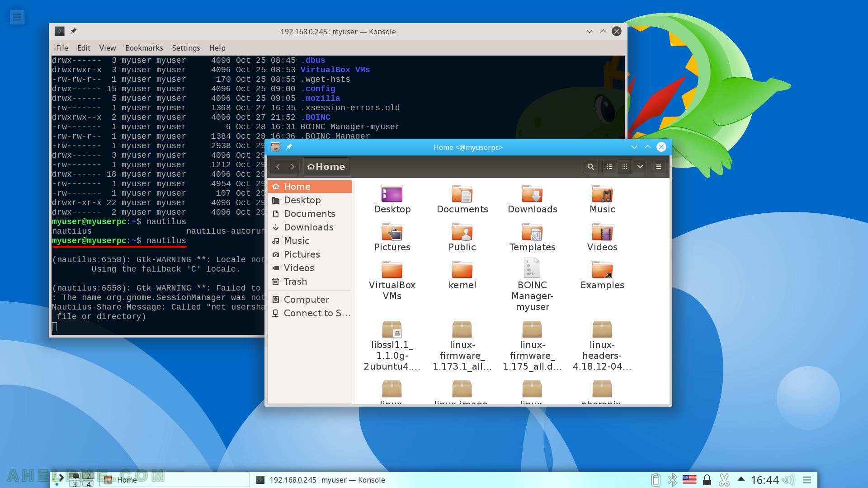Click the View menu in Konsole
Viewport: 868px width, 488px height.
[106, 47]
